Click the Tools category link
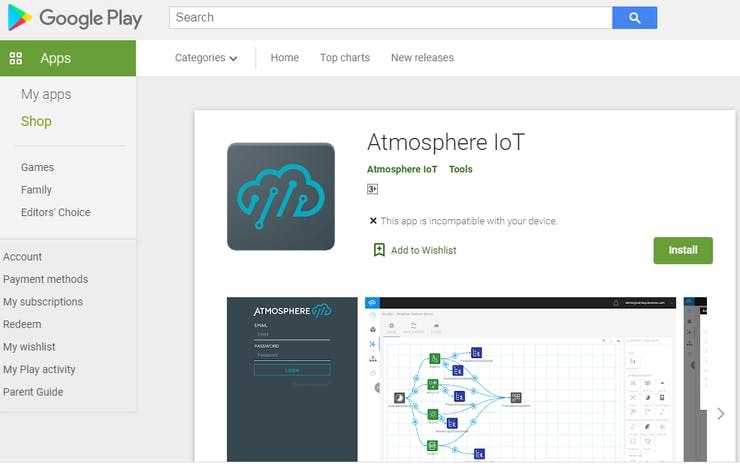 click(461, 169)
